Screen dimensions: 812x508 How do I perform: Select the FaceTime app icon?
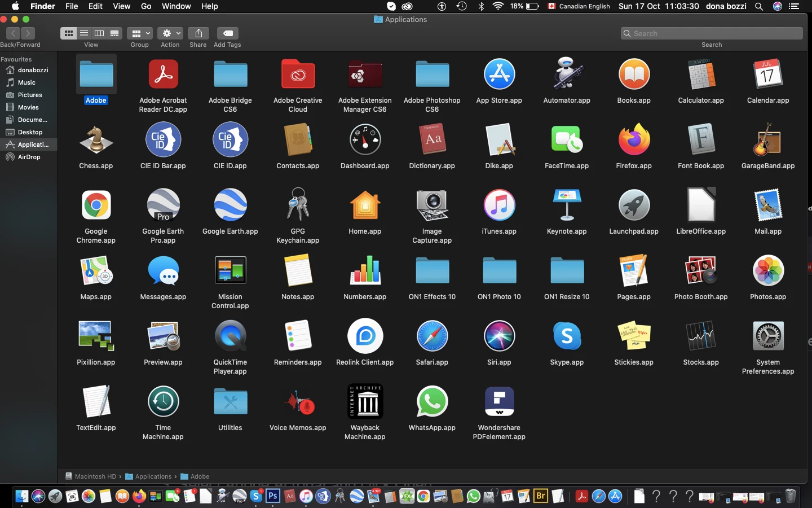[x=567, y=139]
